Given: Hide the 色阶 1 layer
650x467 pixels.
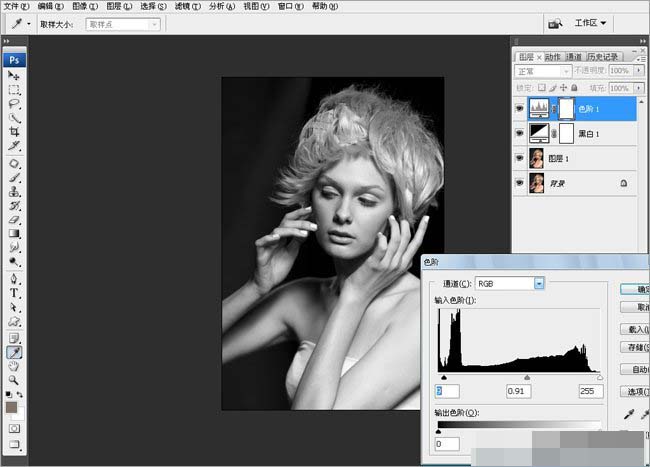Looking at the screenshot, I should 519,107.
